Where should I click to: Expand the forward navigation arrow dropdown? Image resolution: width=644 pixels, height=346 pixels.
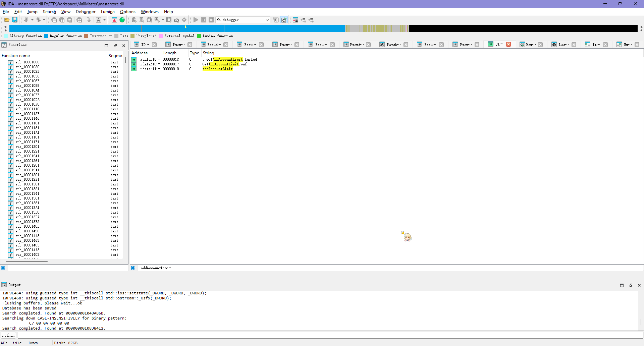point(44,20)
